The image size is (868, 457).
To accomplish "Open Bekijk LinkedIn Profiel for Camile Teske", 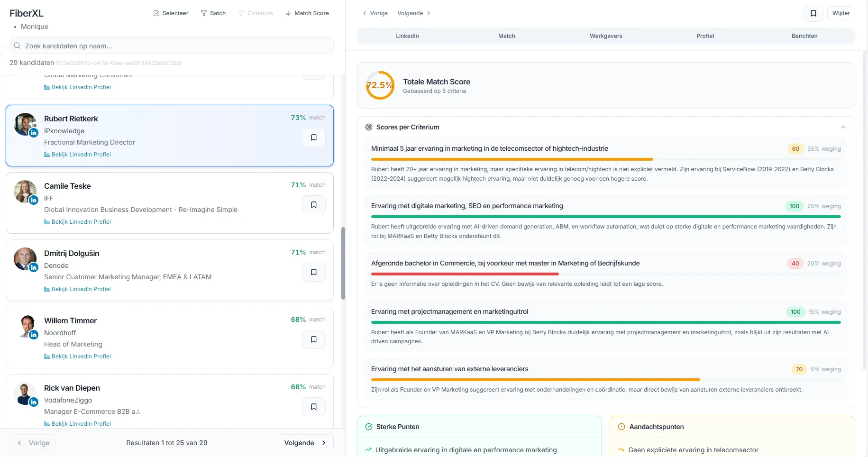I will [x=82, y=221].
